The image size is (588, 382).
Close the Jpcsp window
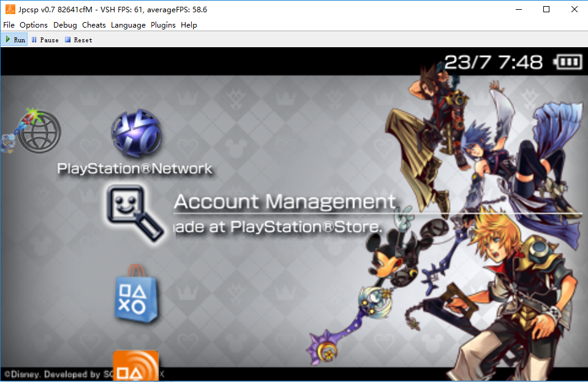click(x=574, y=9)
